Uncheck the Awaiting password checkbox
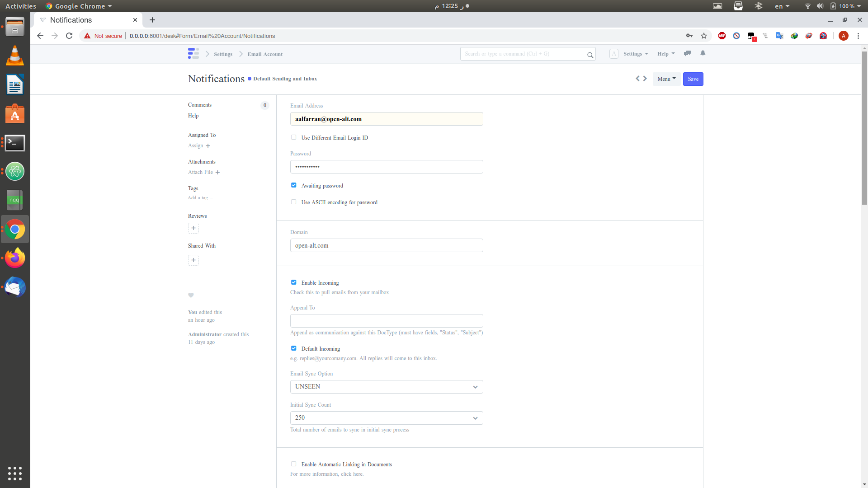 (293, 185)
